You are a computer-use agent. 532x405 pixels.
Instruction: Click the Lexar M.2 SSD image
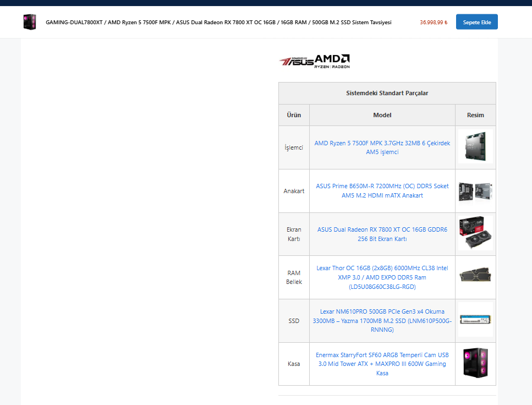click(475, 320)
